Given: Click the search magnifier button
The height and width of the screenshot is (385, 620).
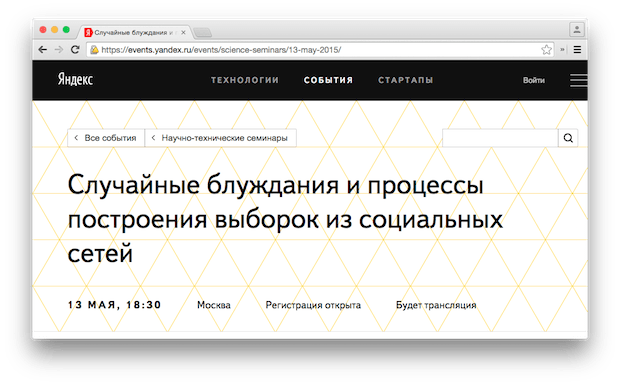Looking at the screenshot, I should [x=568, y=138].
